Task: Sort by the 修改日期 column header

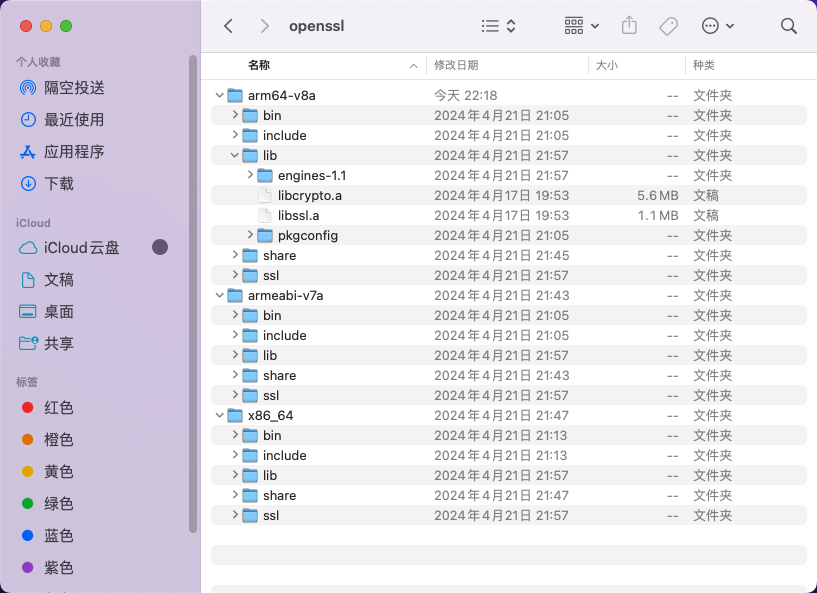Action: coord(456,65)
